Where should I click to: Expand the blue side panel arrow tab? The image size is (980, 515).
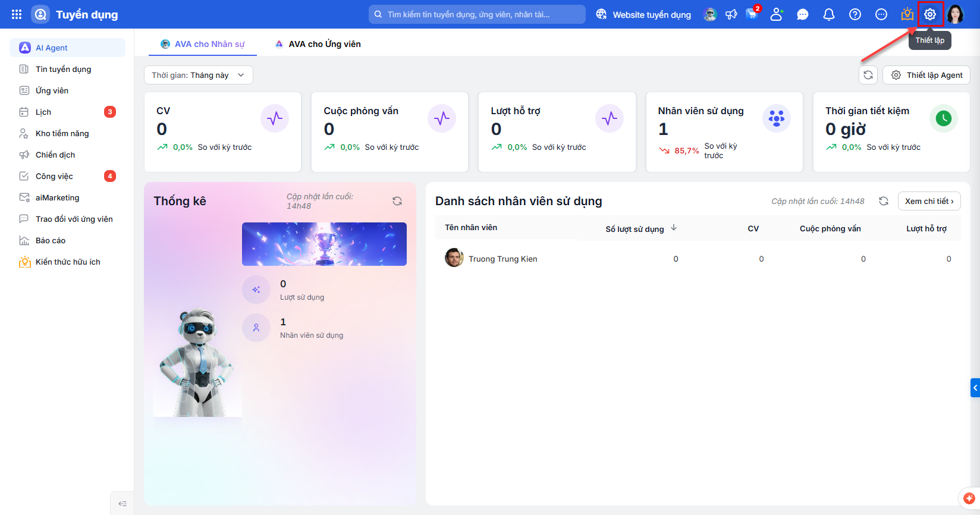point(975,388)
